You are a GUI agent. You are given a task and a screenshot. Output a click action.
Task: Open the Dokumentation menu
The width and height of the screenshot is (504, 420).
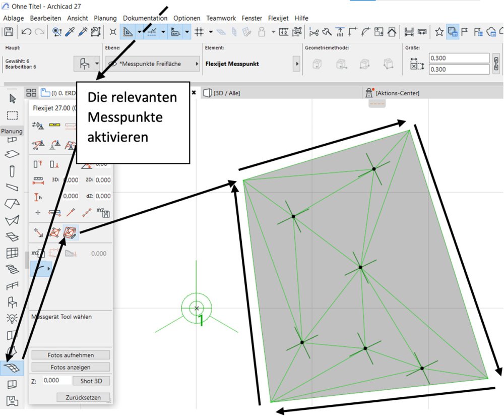pos(145,18)
